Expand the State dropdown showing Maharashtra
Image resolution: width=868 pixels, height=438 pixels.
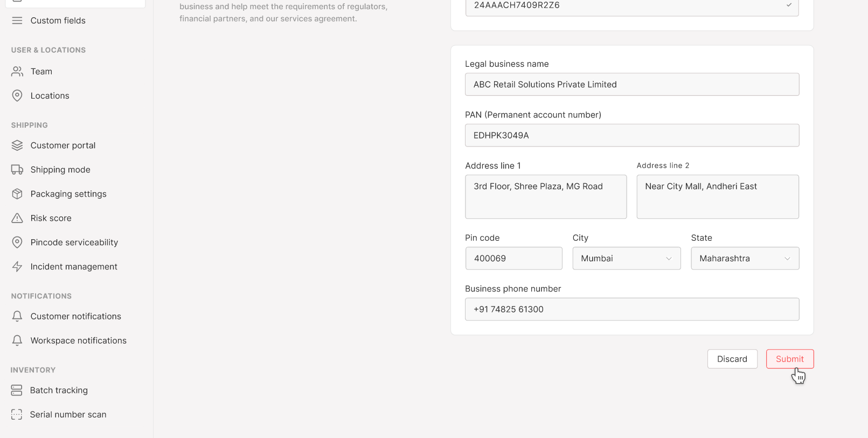pyautogui.click(x=745, y=259)
